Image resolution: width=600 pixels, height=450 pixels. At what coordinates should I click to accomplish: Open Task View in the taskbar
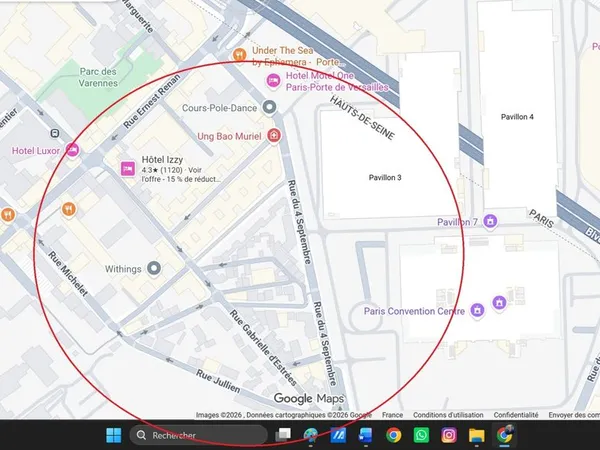pos(284,435)
